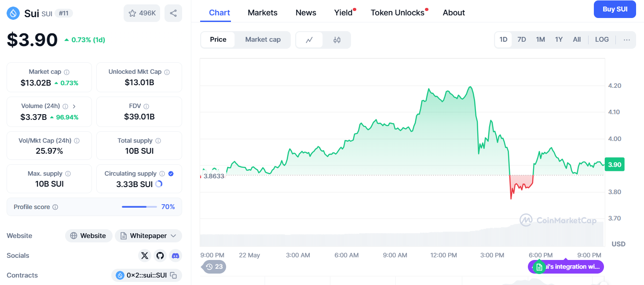
Task: Open the 23 history events badge
Action: pos(214,267)
